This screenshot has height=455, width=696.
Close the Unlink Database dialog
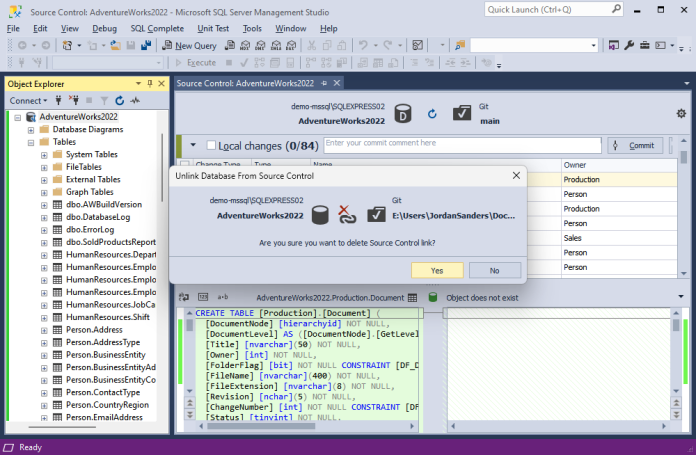[x=516, y=175]
